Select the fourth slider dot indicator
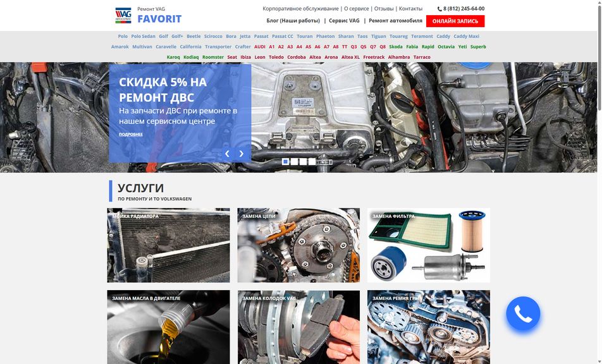Screen dimensions: 602x364 point(312,162)
